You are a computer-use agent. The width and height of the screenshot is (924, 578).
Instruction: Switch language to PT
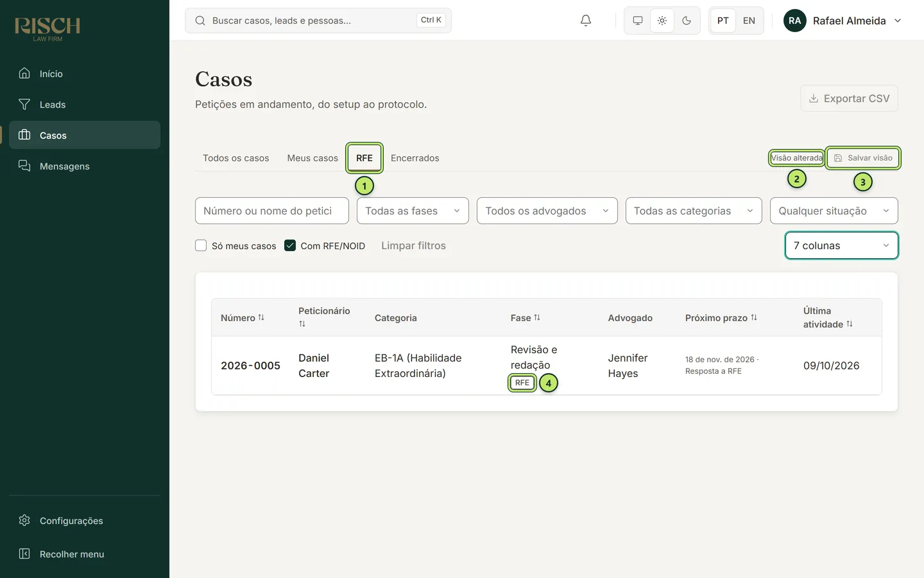point(723,21)
